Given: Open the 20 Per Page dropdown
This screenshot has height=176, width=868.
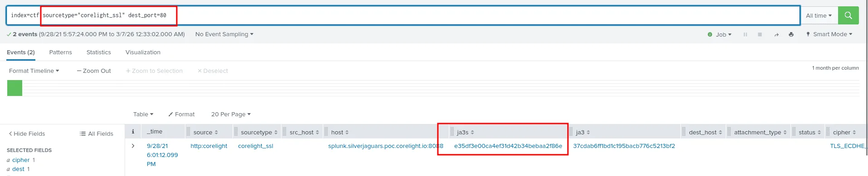Looking at the screenshot, I should coord(231,114).
